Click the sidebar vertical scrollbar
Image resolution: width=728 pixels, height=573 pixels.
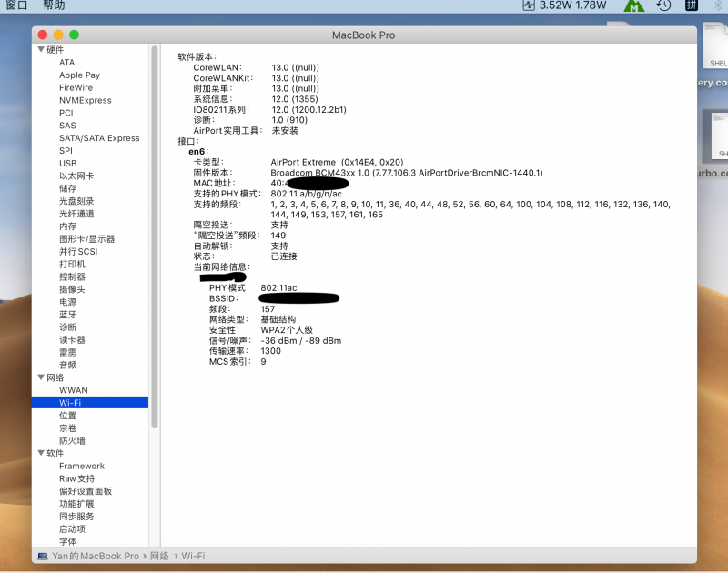pyautogui.click(x=155, y=236)
